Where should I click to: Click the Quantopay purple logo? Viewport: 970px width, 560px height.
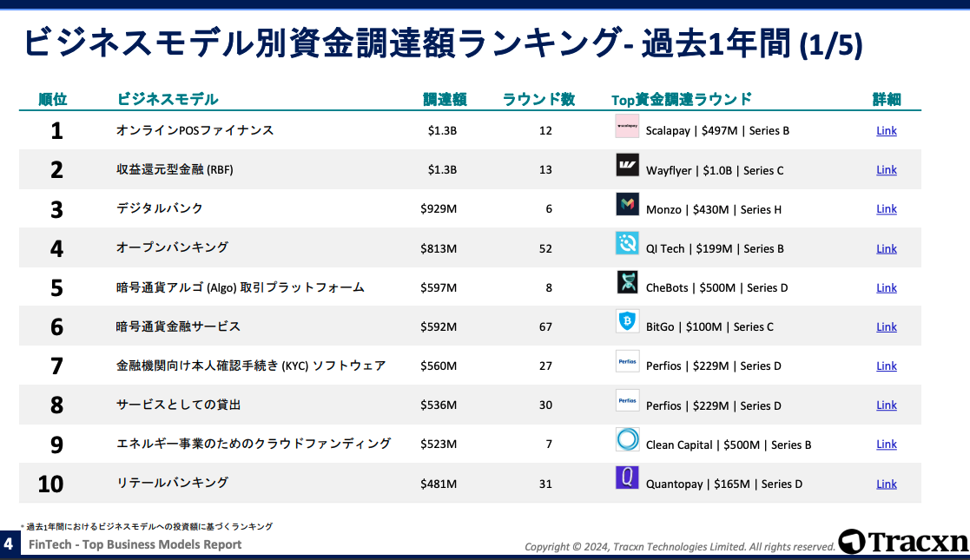627,478
